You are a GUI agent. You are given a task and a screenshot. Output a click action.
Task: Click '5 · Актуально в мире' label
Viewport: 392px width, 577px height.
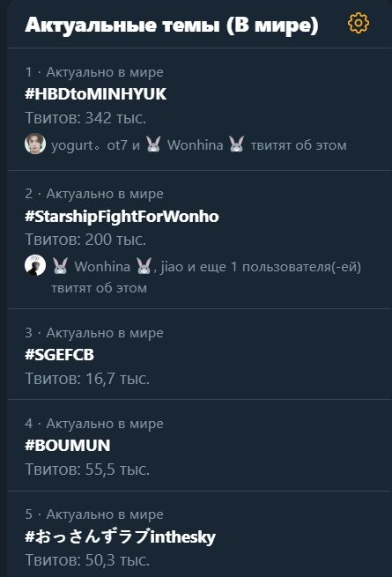tap(94, 514)
